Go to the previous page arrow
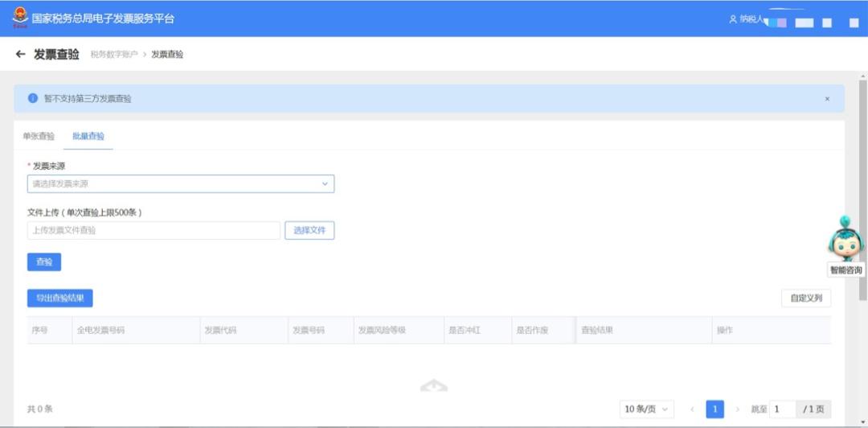 pos(692,409)
